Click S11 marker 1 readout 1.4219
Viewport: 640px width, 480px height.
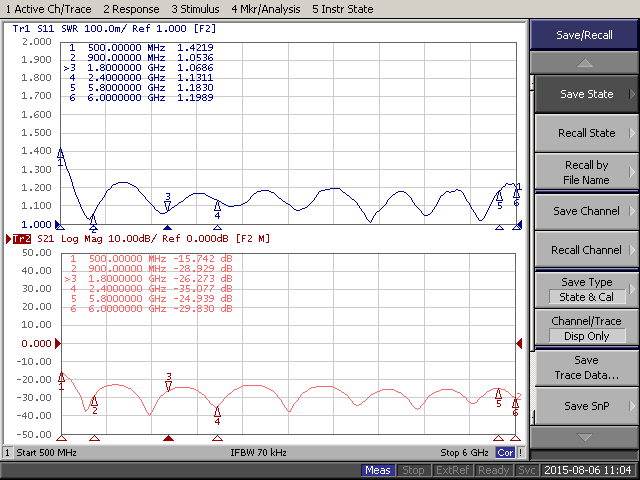tap(195, 47)
